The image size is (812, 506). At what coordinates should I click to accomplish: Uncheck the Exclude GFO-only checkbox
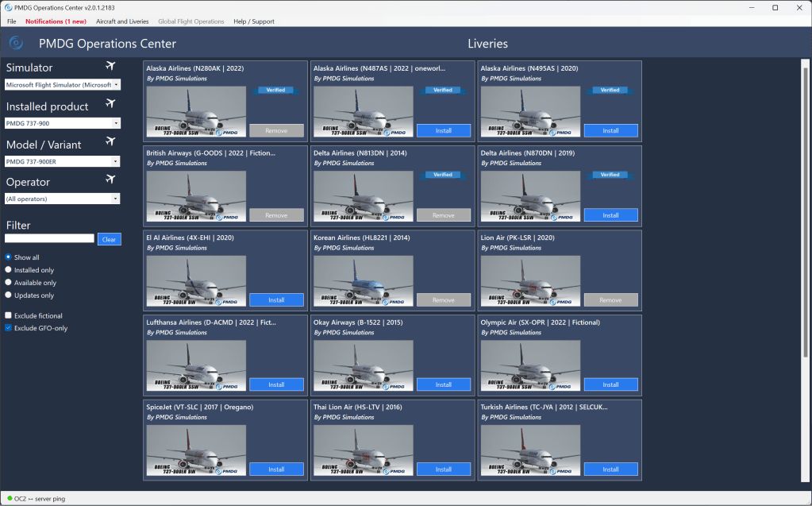[9, 327]
